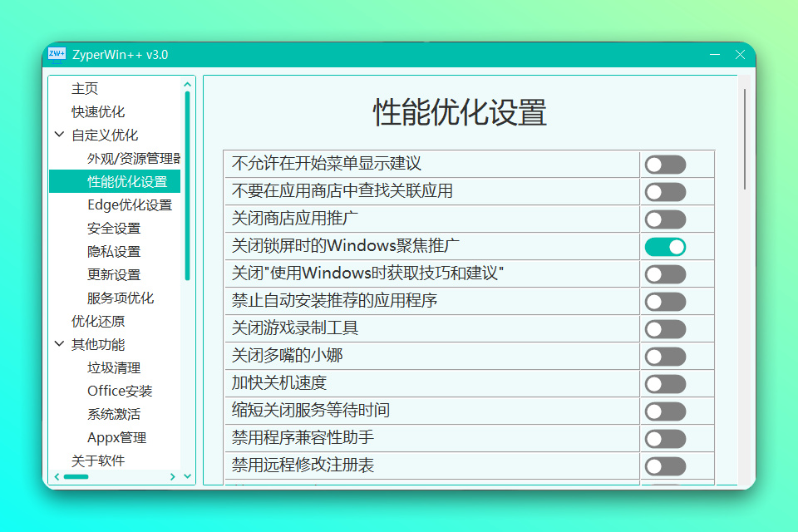Open 更新设置 page
The width and height of the screenshot is (798, 532).
coord(114,275)
